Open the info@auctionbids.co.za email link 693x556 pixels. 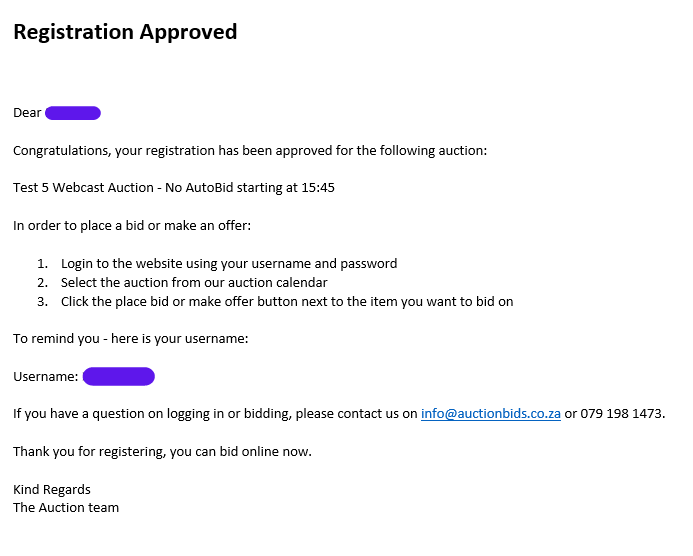point(491,414)
